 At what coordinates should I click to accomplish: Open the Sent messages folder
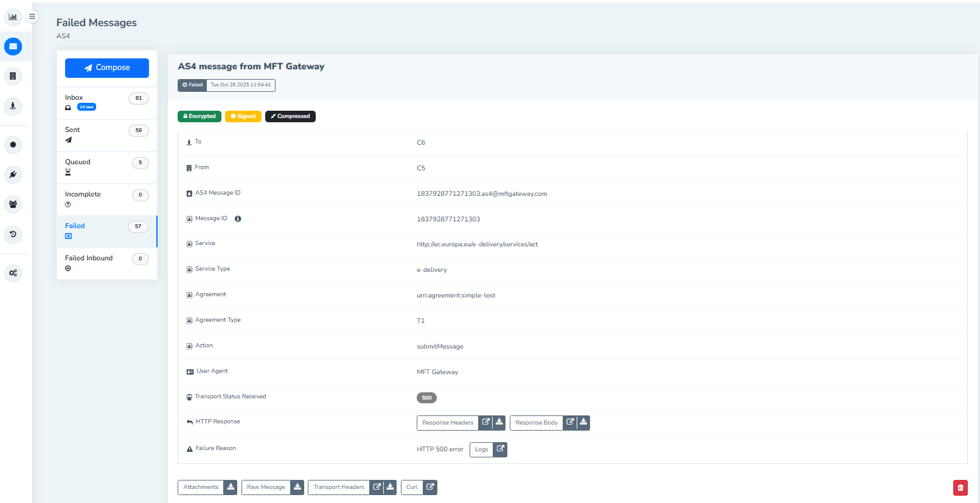[106, 134]
